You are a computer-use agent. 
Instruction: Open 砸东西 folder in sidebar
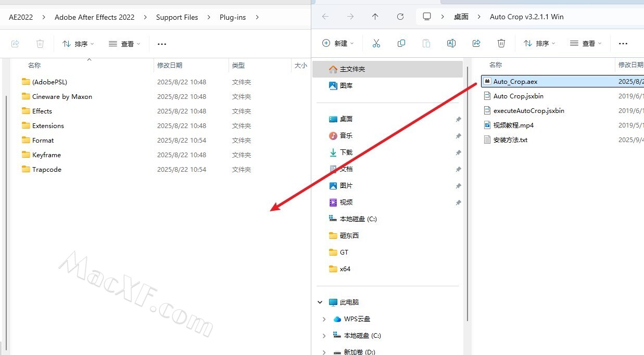pos(344,235)
